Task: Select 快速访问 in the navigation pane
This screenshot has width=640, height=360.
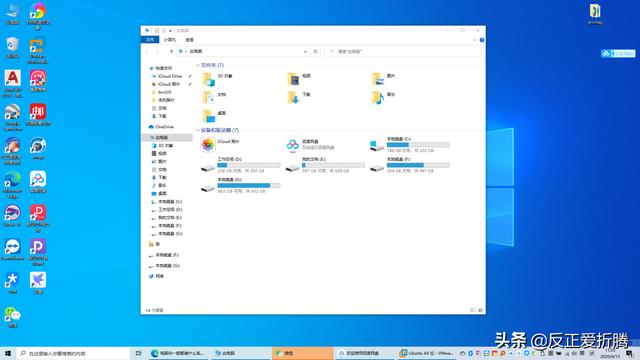Action: (161, 68)
